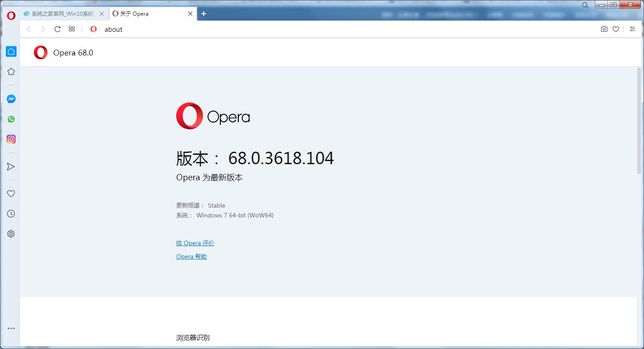This screenshot has height=349, width=644.
Task: Open the Telegram sidebar panel
Action: [11, 166]
